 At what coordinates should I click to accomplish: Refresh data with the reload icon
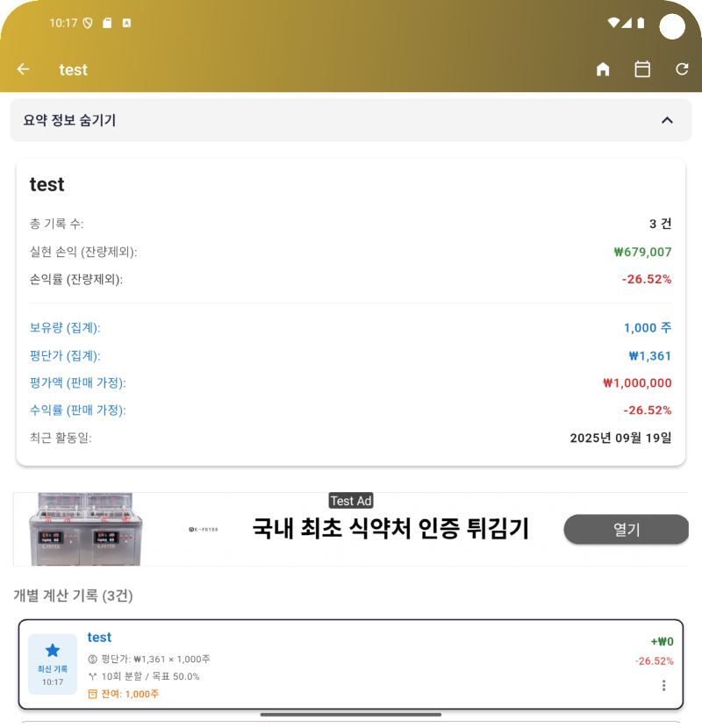coord(682,69)
